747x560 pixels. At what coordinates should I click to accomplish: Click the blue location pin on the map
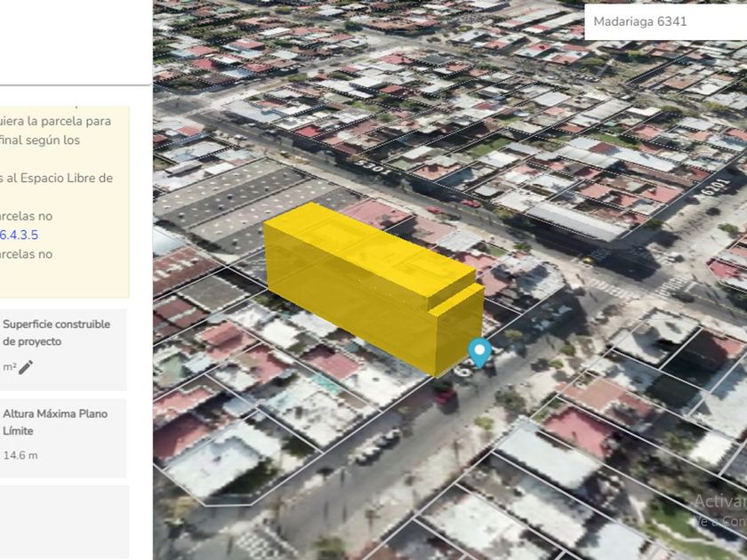point(480,352)
